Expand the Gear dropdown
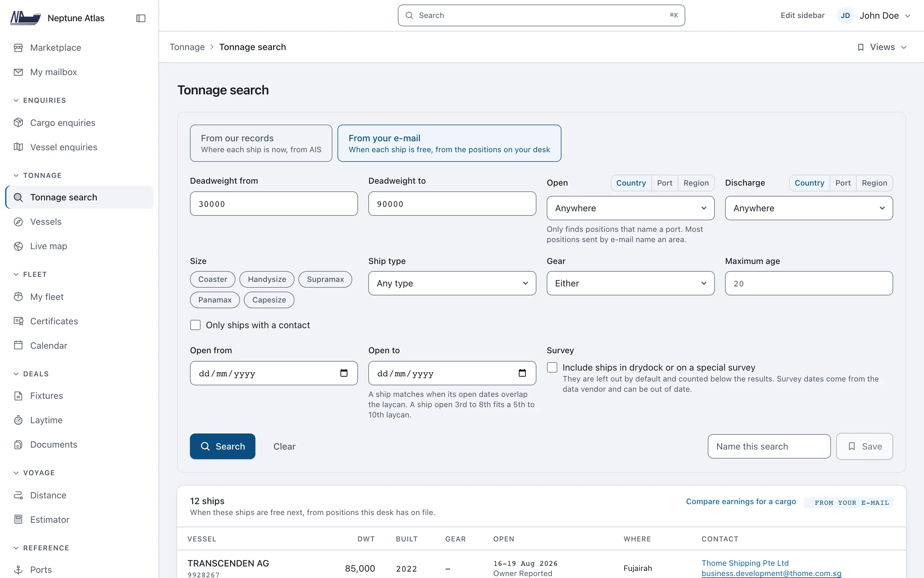The width and height of the screenshot is (924, 578). pyautogui.click(x=630, y=283)
